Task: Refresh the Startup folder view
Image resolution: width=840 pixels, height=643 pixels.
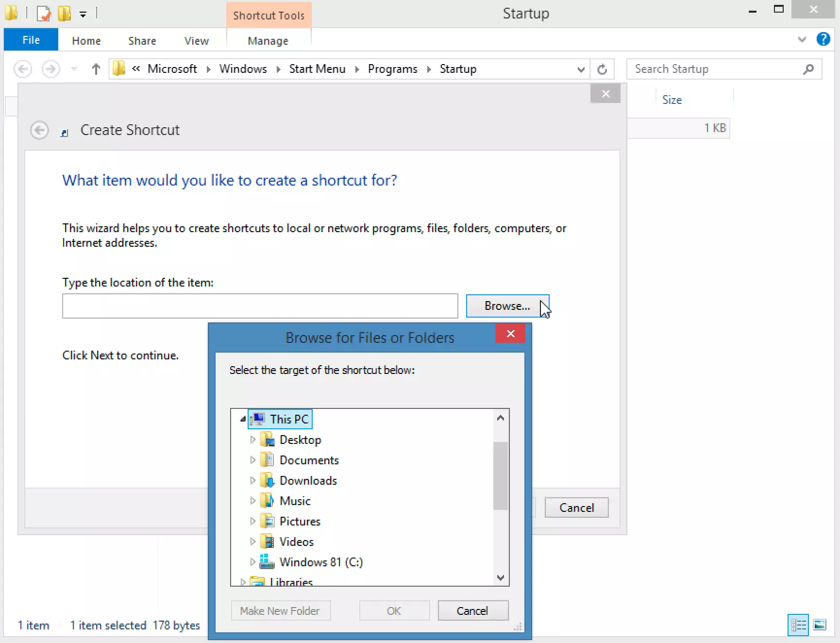Action: click(x=602, y=69)
